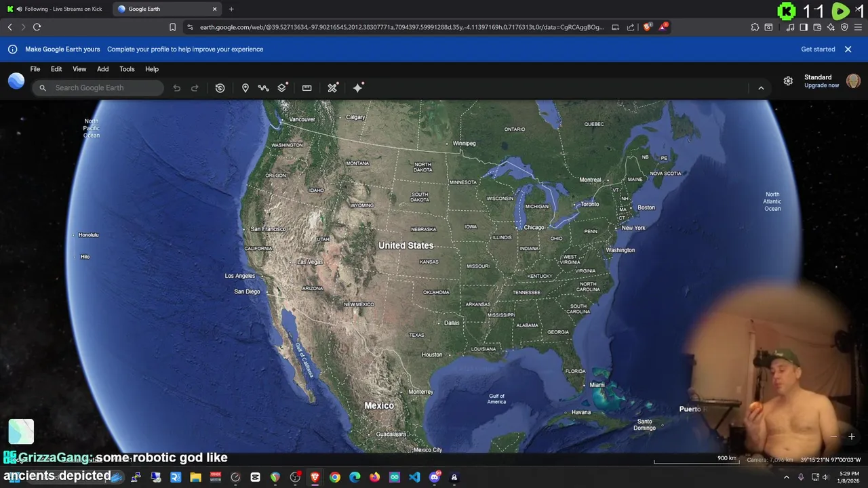Go back in browser history
The height and width of the screenshot is (488, 868).
click(9, 27)
